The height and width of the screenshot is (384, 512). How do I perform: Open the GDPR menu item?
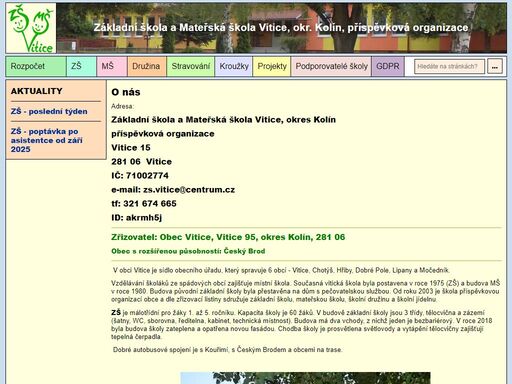[388, 66]
